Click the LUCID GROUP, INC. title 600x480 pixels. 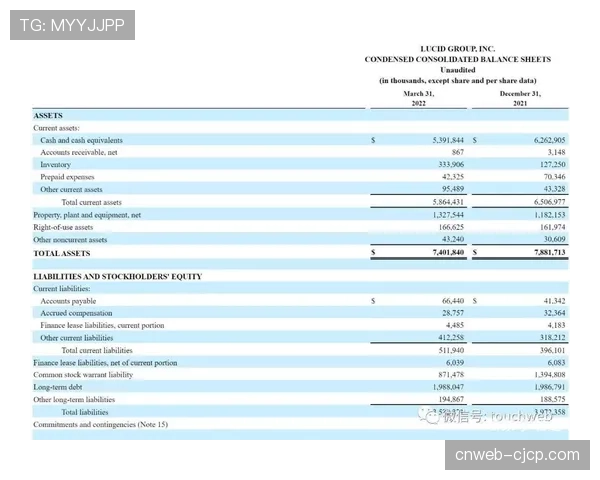tap(457, 48)
